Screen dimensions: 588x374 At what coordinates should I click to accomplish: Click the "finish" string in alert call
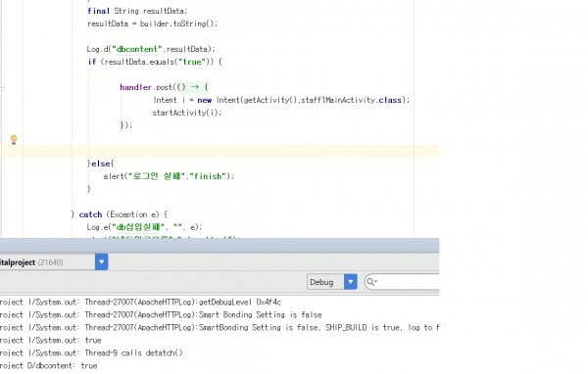pos(208,176)
